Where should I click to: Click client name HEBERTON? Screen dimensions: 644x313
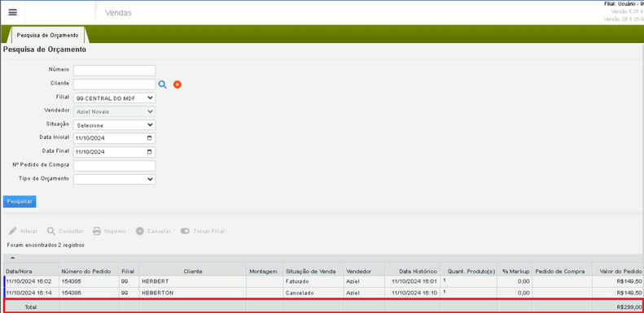[x=158, y=293]
